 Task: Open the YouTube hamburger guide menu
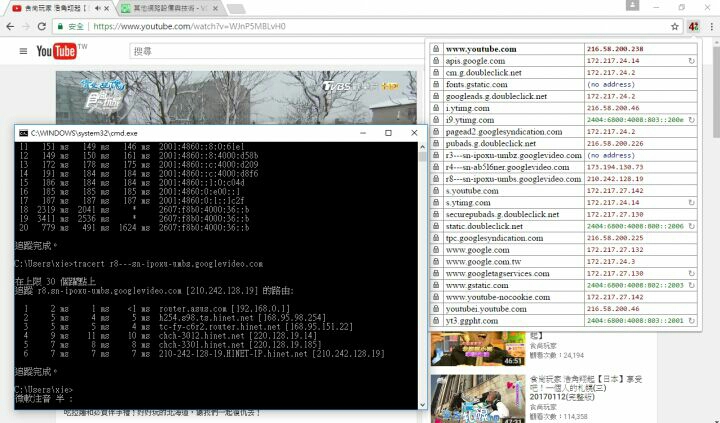pyautogui.click(x=23, y=51)
